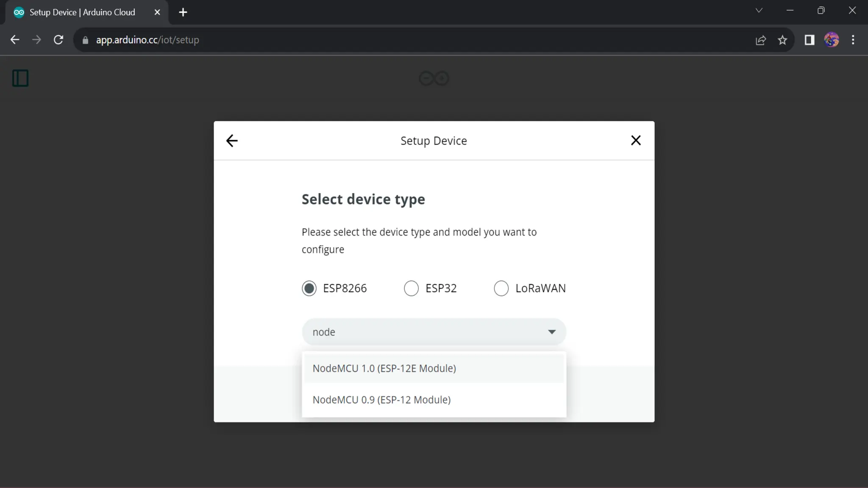Close the Setup Device dialog with X
The width and height of the screenshot is (868, 488).
point(635,141)
